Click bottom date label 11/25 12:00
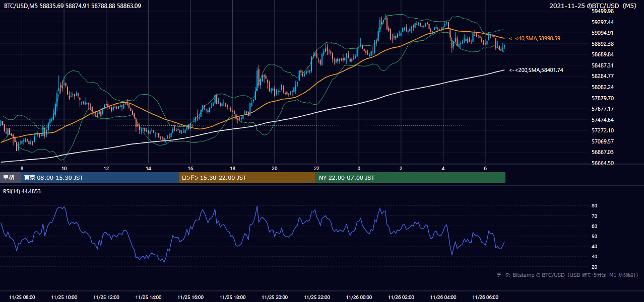 106,297
